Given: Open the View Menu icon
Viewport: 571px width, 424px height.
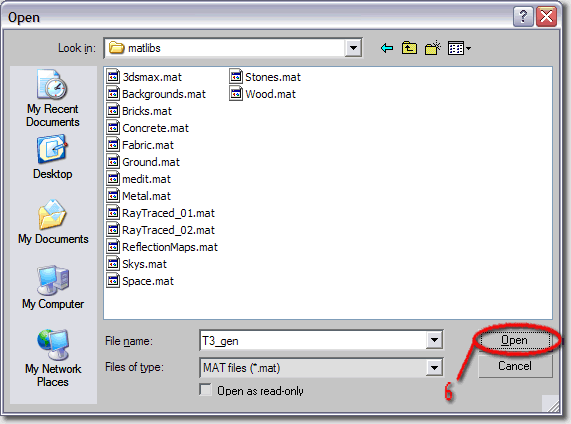Looking at the screenshot, I should click(x=459, y=48).
